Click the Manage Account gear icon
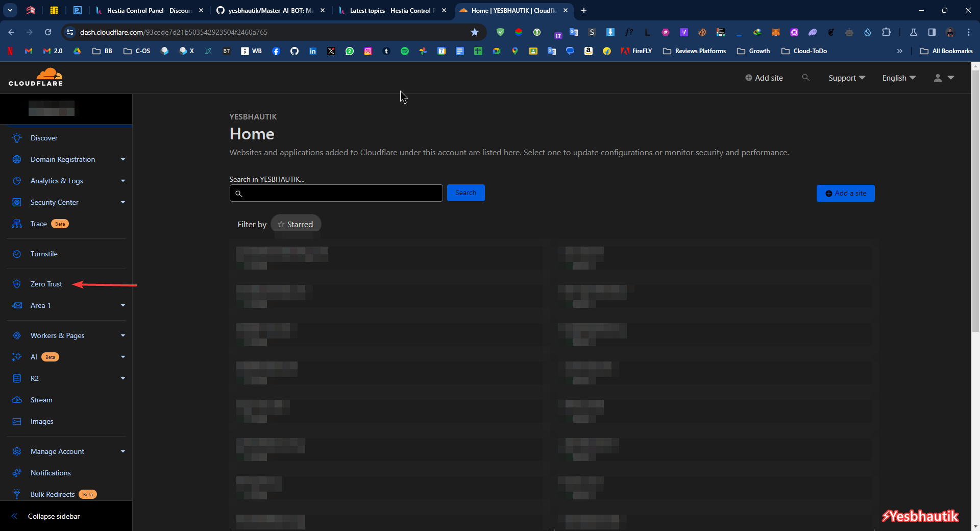 coord(17,451)
